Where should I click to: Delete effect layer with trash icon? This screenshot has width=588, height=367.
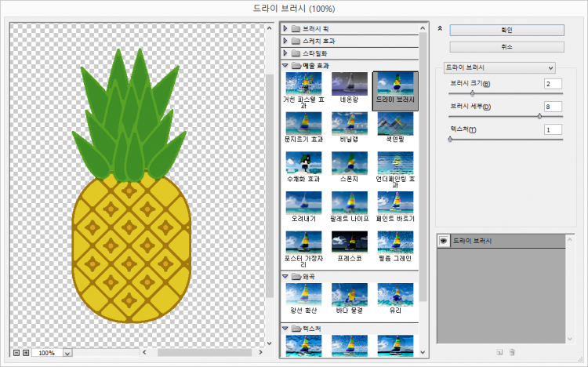coord(511,353)
